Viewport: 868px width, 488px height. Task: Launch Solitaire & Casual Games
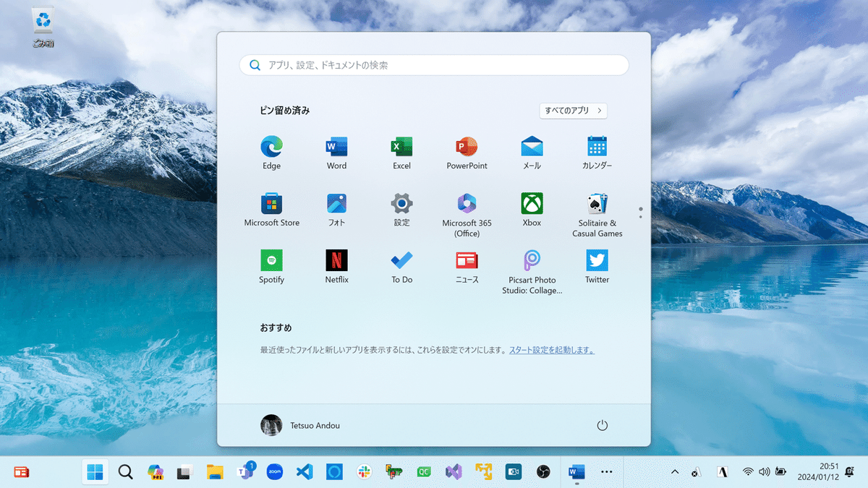597,215
